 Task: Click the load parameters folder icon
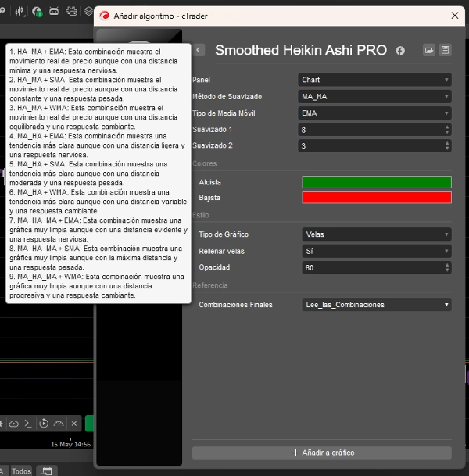pos(429,50)
